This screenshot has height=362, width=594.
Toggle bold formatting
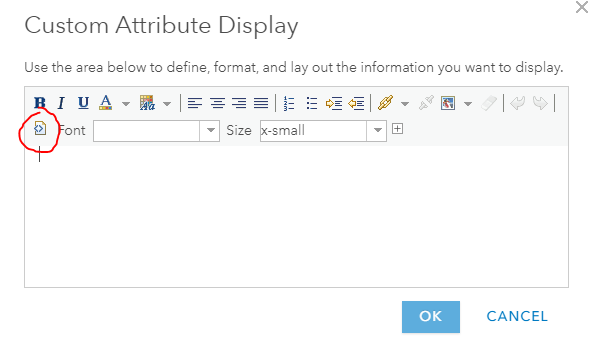[40, 103]
